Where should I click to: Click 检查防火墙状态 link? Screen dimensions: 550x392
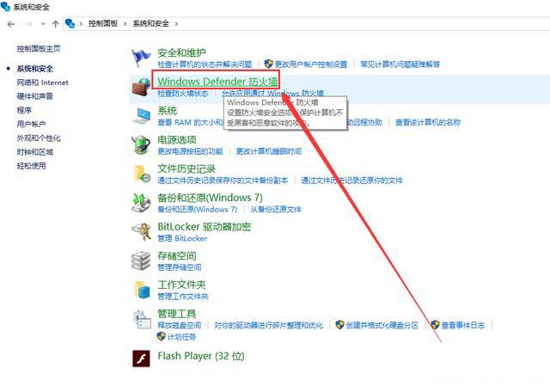(183, 94)
